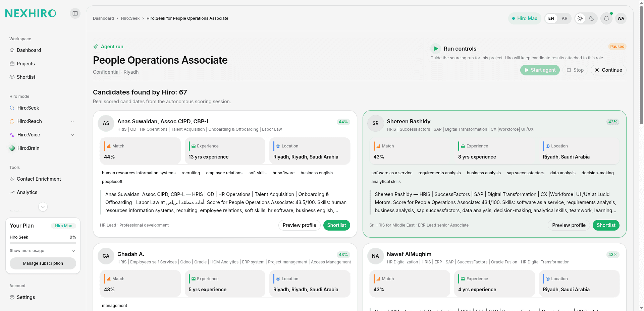The height and width of the screenshot is (311, 644).
Task: Click the GA avatar of Ghadah A.
Action: [106, 256]
